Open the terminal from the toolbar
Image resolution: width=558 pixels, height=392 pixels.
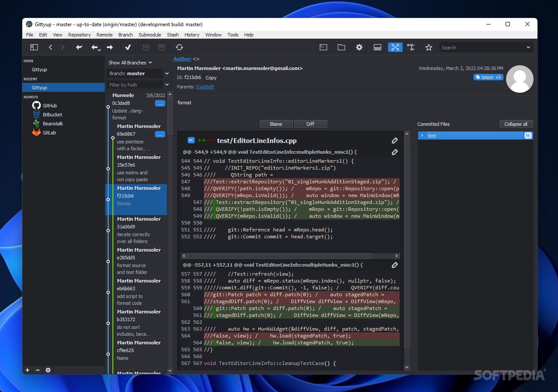pyautogui.click(x=324, y=47)
